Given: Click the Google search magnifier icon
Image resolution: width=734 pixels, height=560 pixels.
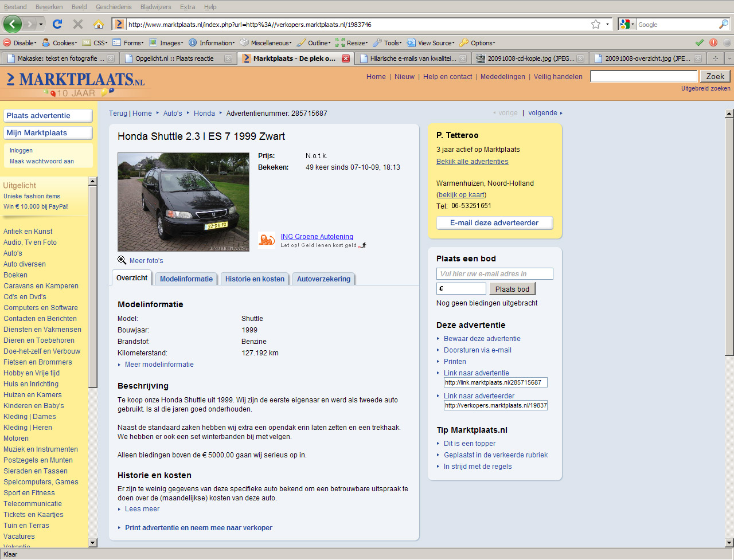Looking at the screenshot, I should pyautogui.click(x=723, y=24).
